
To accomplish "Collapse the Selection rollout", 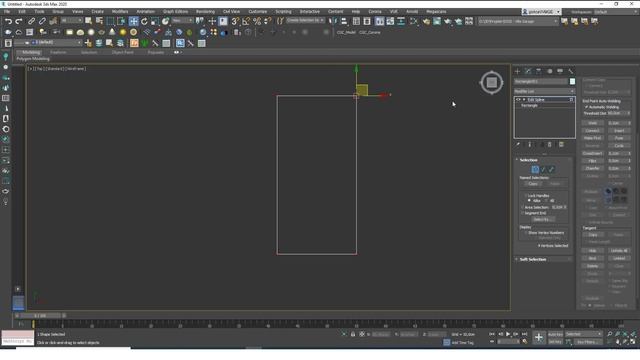I will (529, 160).
